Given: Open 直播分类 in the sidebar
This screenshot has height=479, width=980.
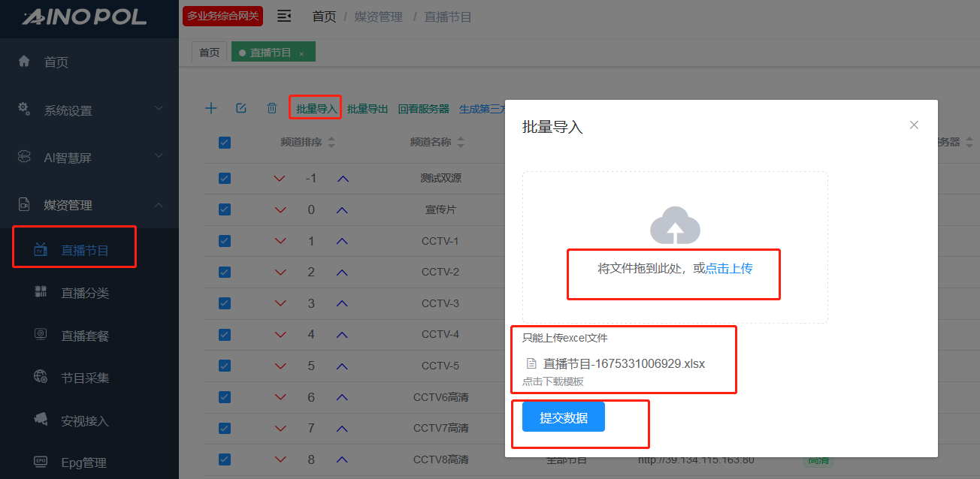Looking at the screenshot, I should [85, 293].
